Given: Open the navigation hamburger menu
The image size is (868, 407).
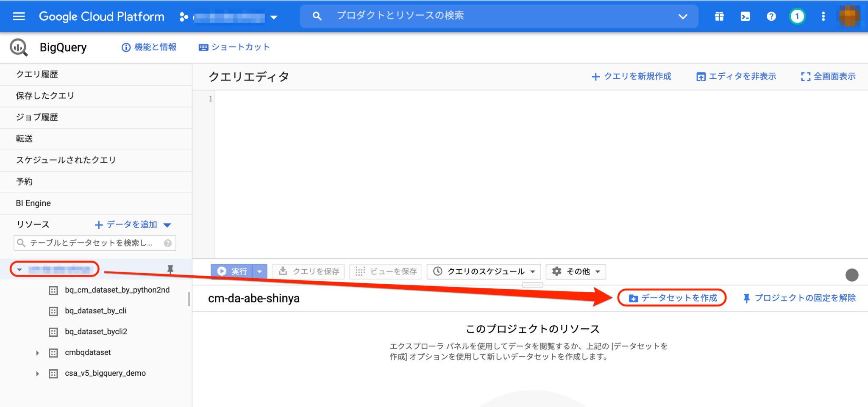Looking at the screenshot, I should pos(18,16).
